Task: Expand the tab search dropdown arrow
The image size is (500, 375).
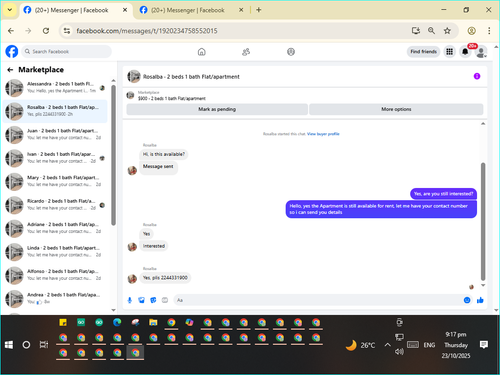Action: click(x=10, y=10)
